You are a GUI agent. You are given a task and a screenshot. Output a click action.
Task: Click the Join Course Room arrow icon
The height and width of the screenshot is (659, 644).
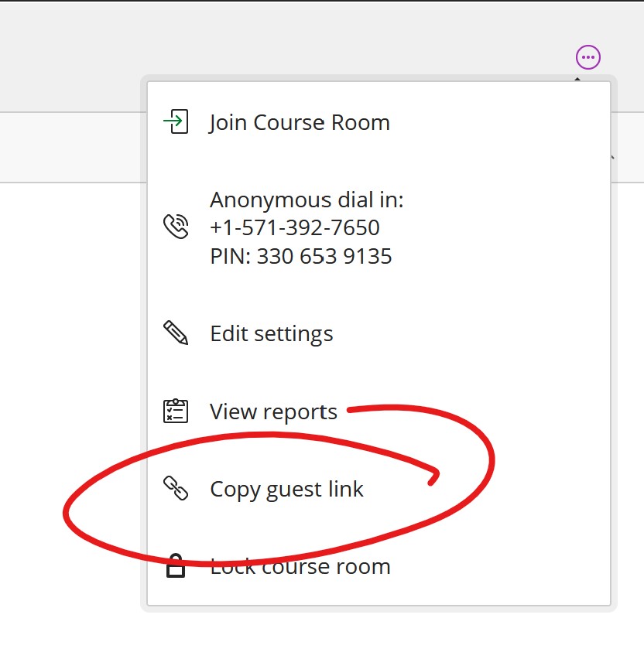[x=177, y=121]
